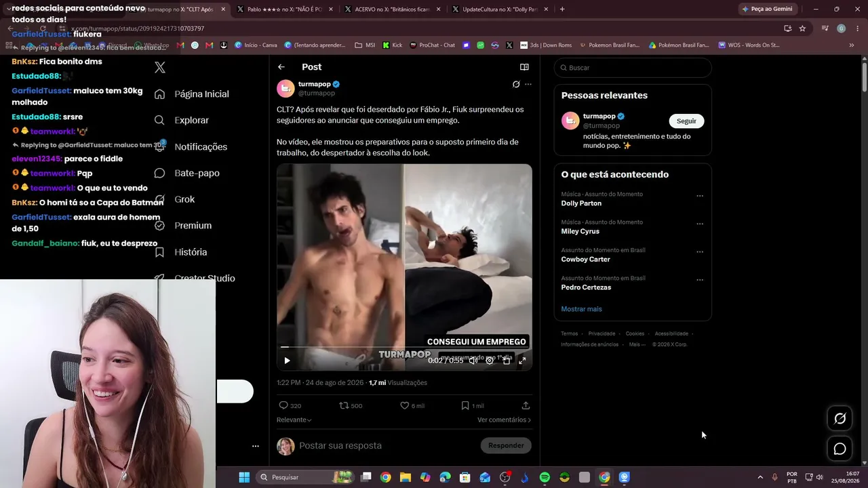Screen dimensions: 868x488
Task: Click the X logo in the sidebar
Action: [x=160, y=68]
